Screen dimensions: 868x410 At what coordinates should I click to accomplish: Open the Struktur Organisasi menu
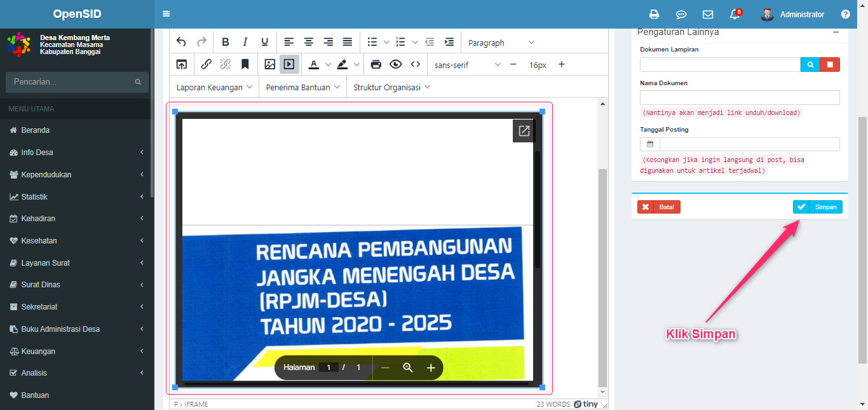point(392,87)
